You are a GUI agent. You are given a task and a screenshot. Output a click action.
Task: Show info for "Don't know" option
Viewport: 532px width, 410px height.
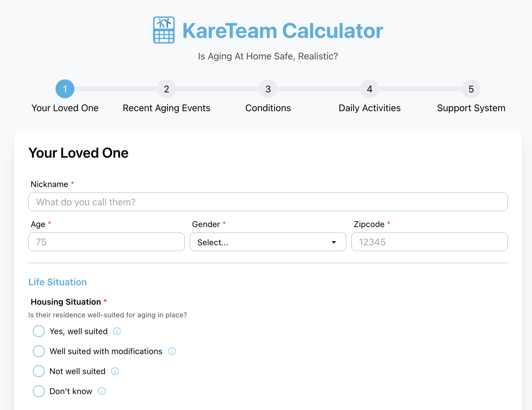(x=102, y=391)
